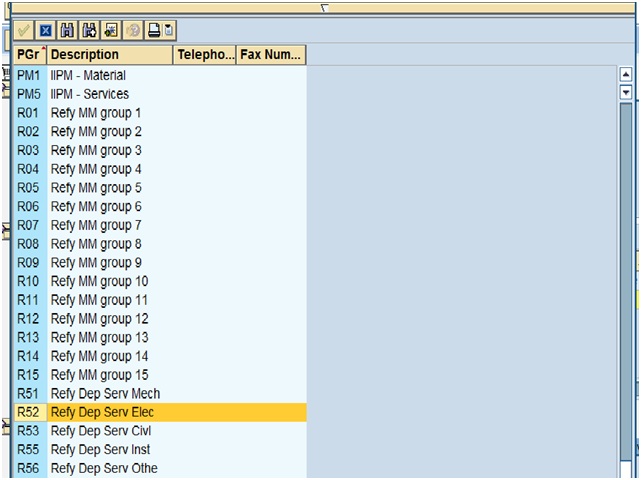
Task: Select purchasing group R09
Action: 28,263
